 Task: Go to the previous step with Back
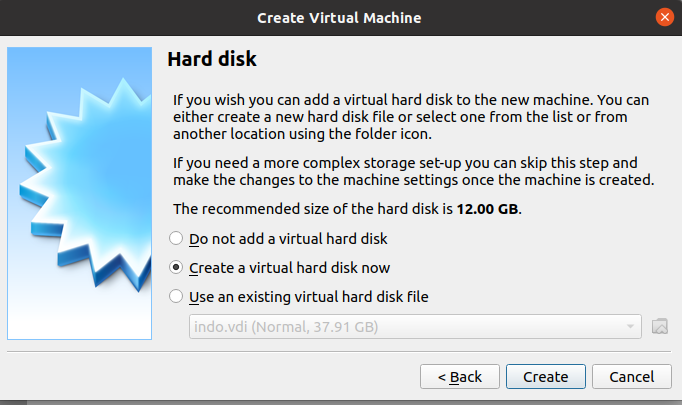click(460, 376)
